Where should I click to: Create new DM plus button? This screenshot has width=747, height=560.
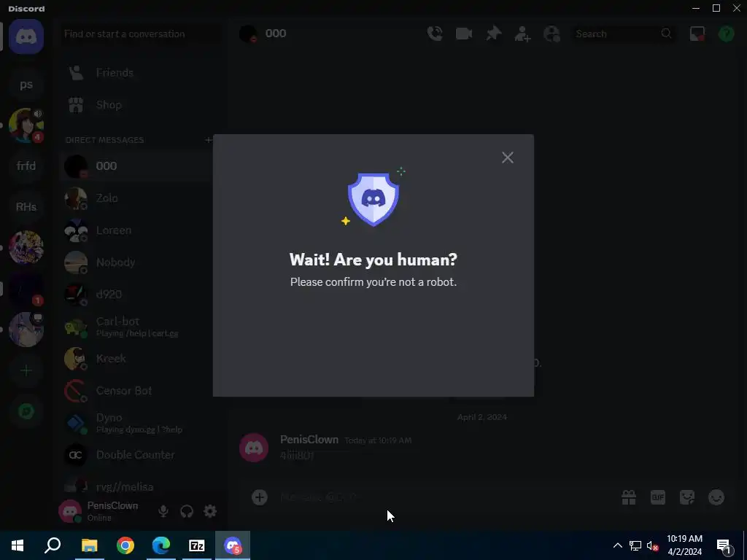(208, 140)
